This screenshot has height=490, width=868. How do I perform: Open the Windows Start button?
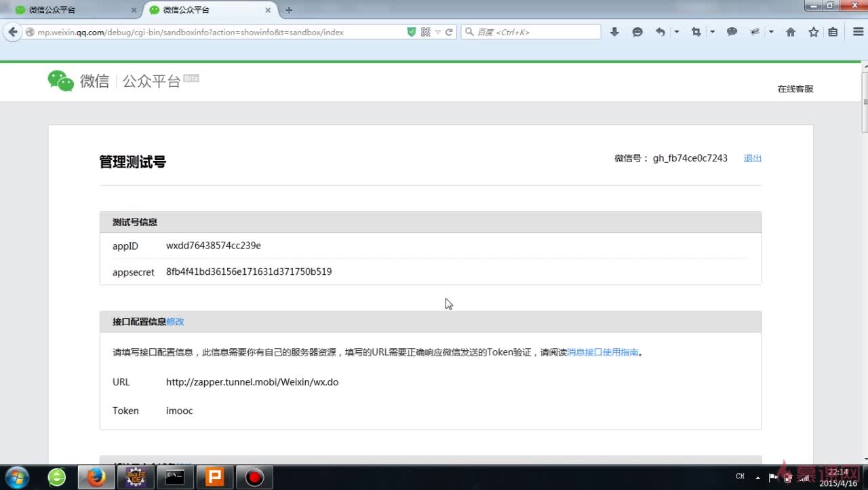pyautogui.click(x=17, y=477)
